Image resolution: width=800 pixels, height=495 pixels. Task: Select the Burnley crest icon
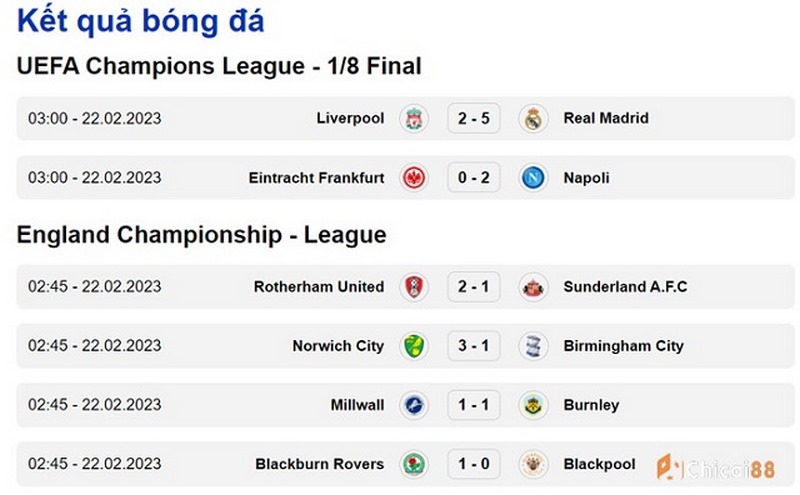click(533, 405)
